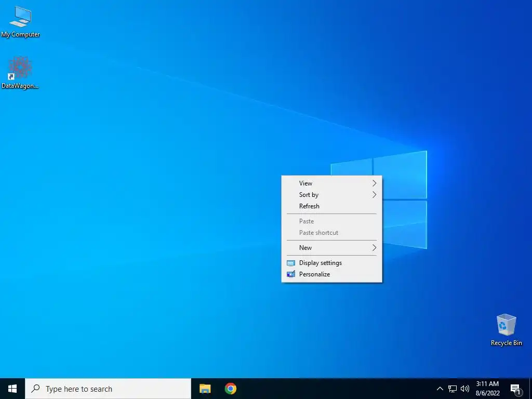Open File Explorer from the taskbar

(205, 389)
